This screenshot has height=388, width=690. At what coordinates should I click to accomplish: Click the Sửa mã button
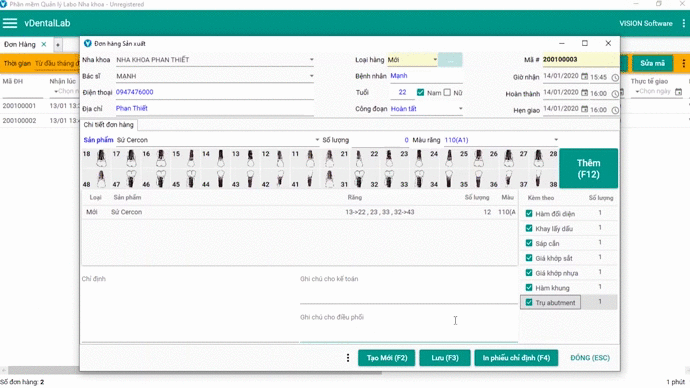652,63
